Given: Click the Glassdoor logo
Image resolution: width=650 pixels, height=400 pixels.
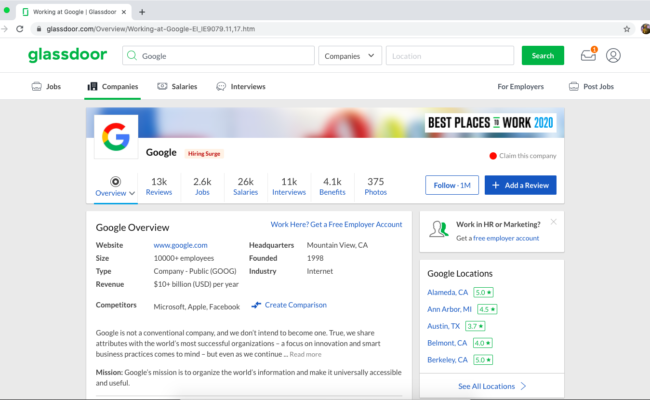Looking at the screenshot, I should click(x=68, y=55).
